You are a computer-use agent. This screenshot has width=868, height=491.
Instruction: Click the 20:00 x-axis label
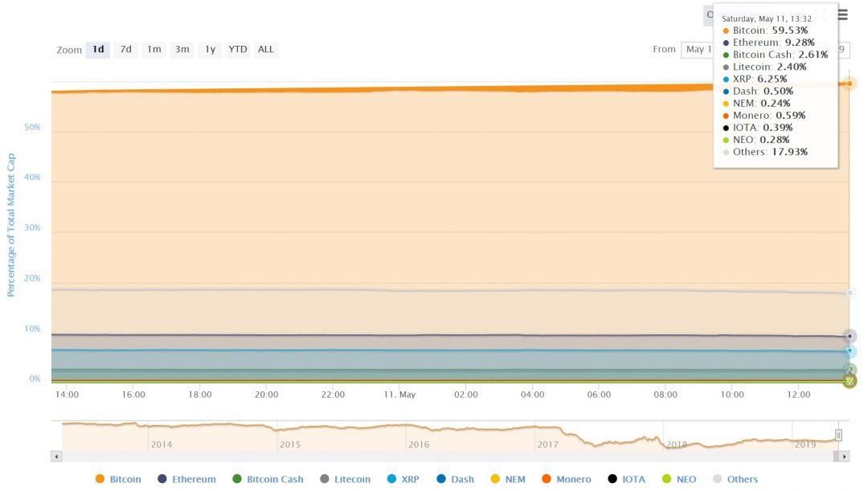point(266,395)
